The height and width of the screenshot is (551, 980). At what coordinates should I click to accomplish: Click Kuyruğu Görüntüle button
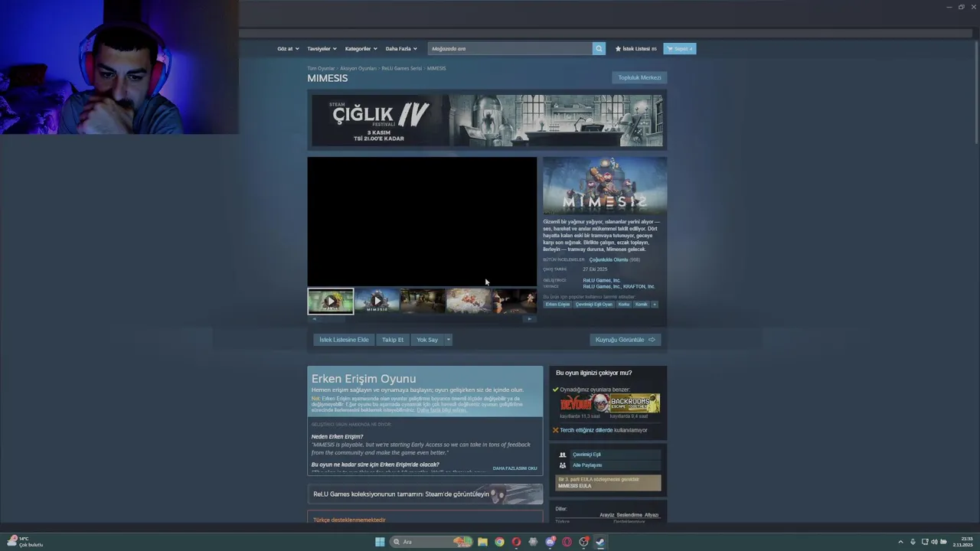(x=626, y=340)
